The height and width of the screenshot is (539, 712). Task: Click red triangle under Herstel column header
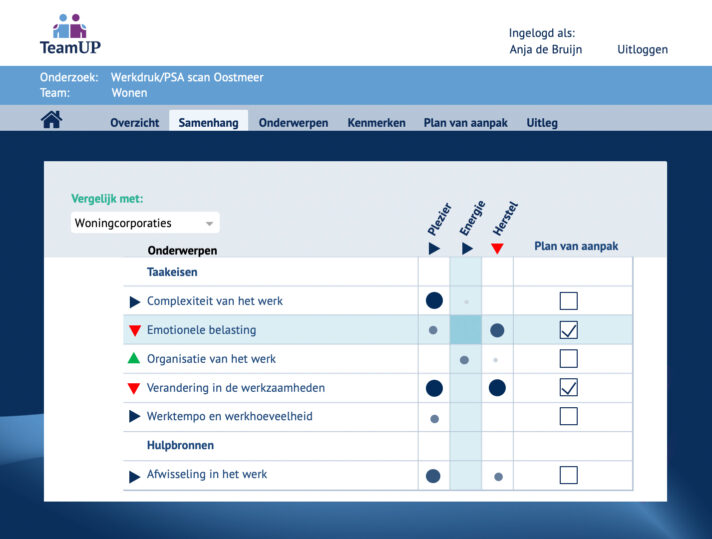(497, 248)
